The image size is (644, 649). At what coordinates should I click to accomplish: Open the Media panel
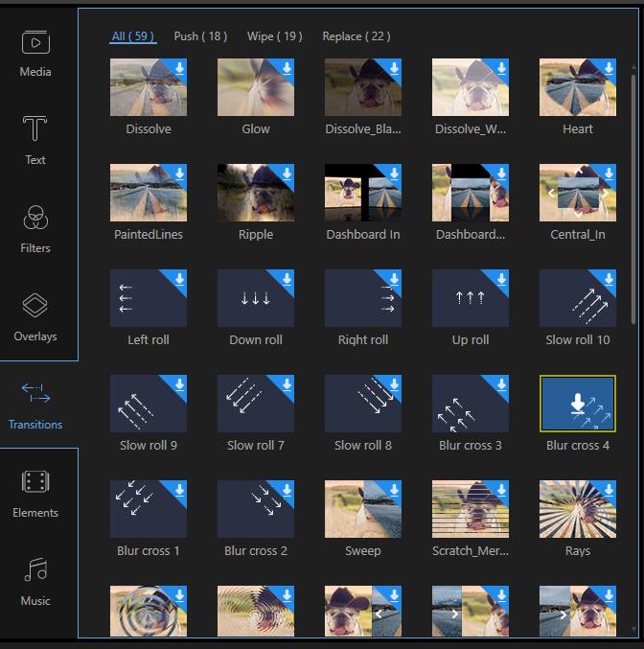pyautogui.click(x=35, y=54)
